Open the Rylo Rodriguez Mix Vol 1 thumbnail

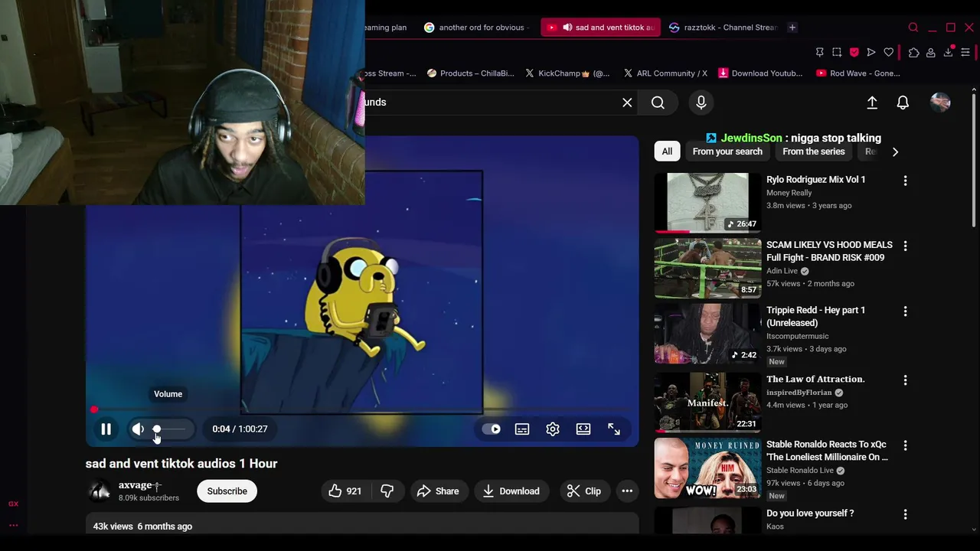[x=707, y=202]
